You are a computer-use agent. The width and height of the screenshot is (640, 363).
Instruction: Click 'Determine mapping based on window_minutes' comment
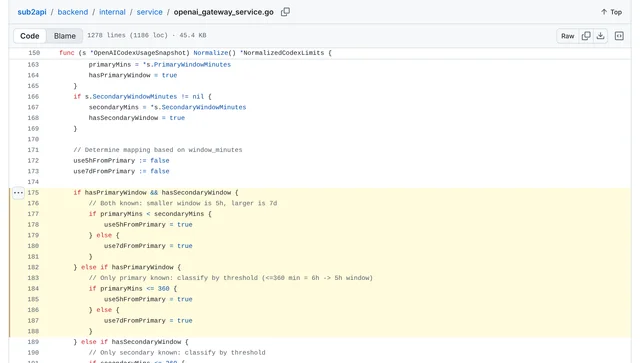(x=158, y=150)
